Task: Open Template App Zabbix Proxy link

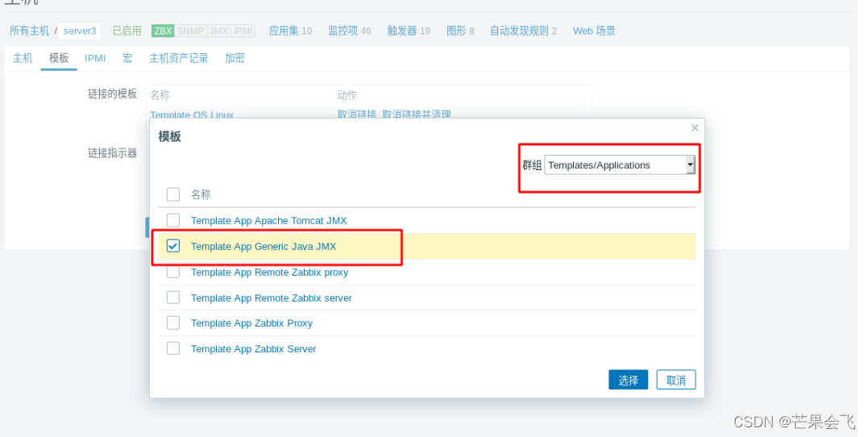Action: click(x=252, y=323)
